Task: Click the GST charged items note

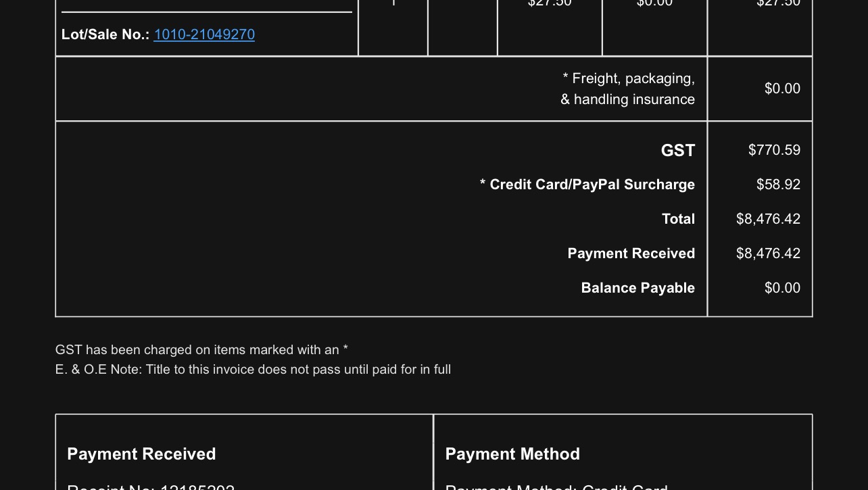Action: [201, 350]
